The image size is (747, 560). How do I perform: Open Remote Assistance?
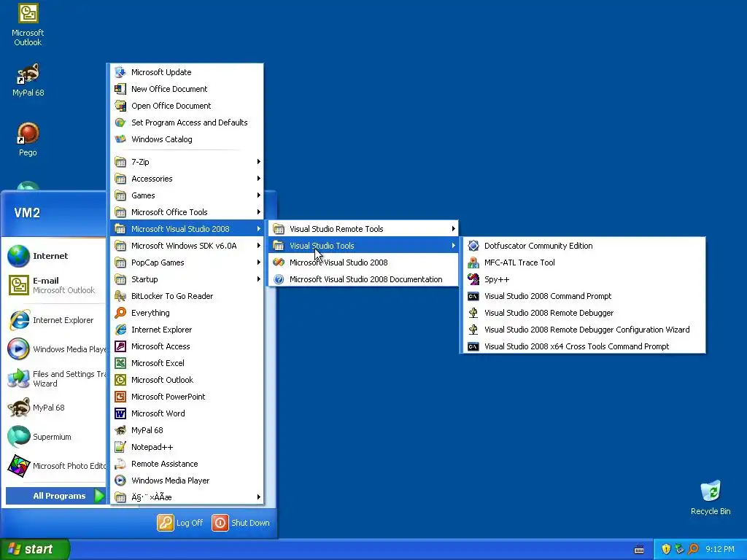tap(187, 463)
